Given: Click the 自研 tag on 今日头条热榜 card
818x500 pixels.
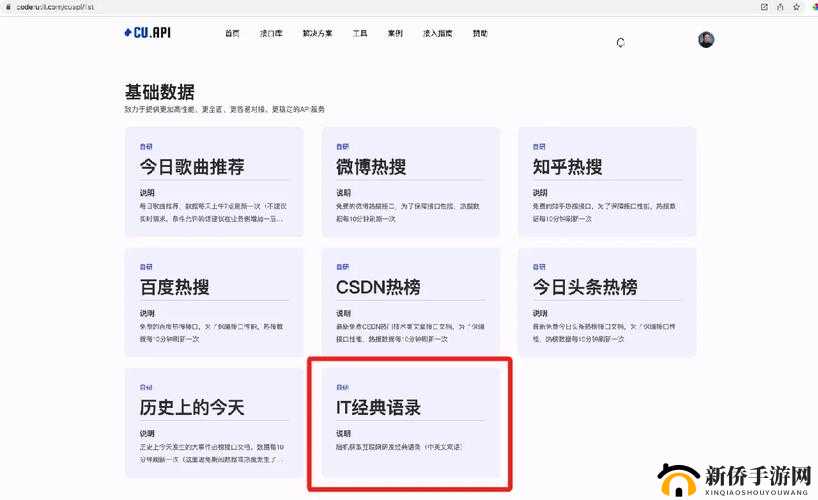Looking at the screenshot, I should click(539, 267).
